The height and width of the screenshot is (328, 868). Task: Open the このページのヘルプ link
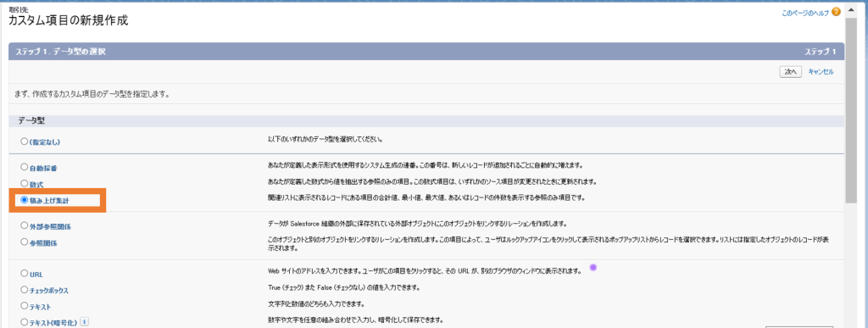click(805, 13)
